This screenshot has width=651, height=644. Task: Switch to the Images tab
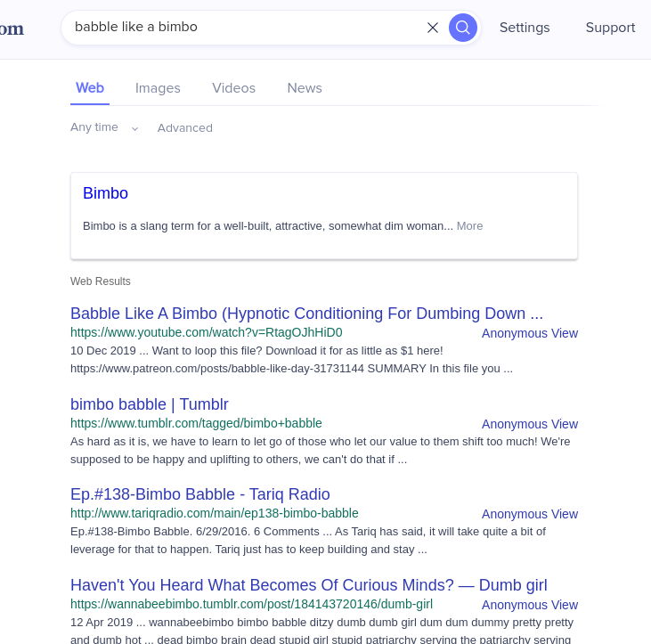pos(158,88)
